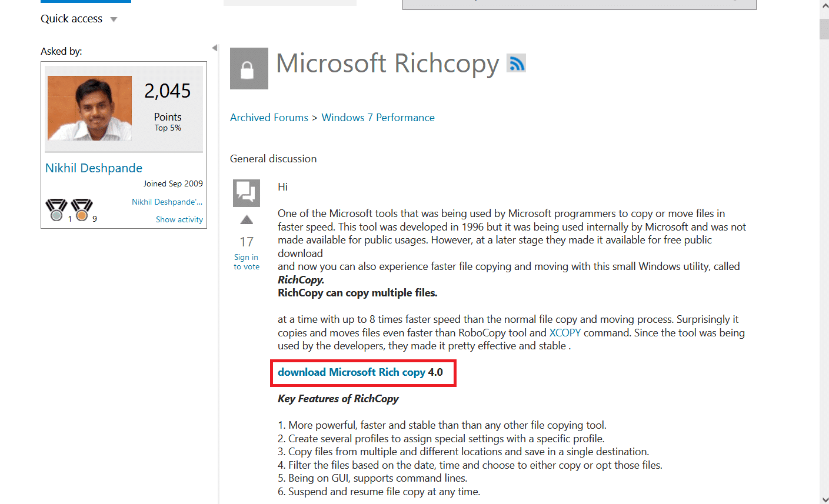Image resolution: width=829 pixels, height=504 pixels.
Task: Click the highlighted blue tab at the top
Action: (x=85, y=2)
